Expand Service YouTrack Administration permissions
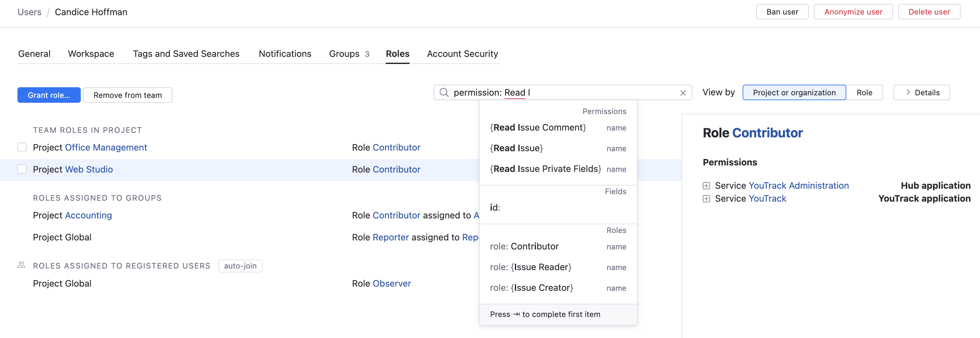 point(706,186)
